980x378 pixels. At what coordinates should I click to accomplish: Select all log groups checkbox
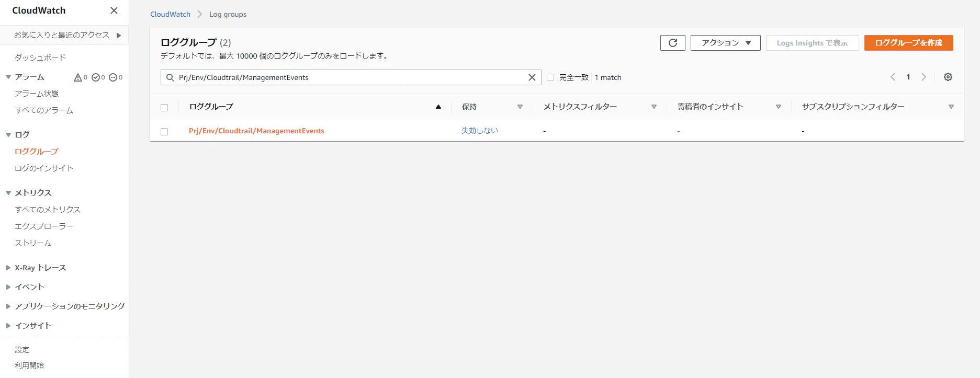click(164, 108)
